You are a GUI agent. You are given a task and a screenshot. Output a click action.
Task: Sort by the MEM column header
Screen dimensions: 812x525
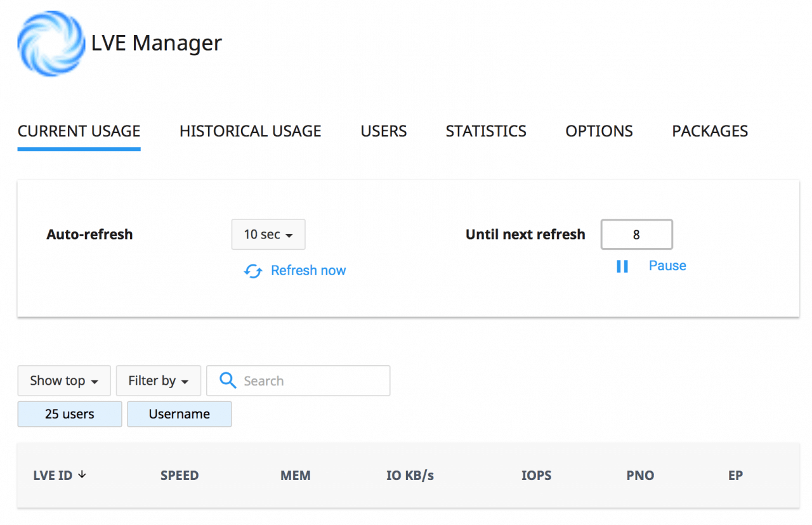coord(296,475)
